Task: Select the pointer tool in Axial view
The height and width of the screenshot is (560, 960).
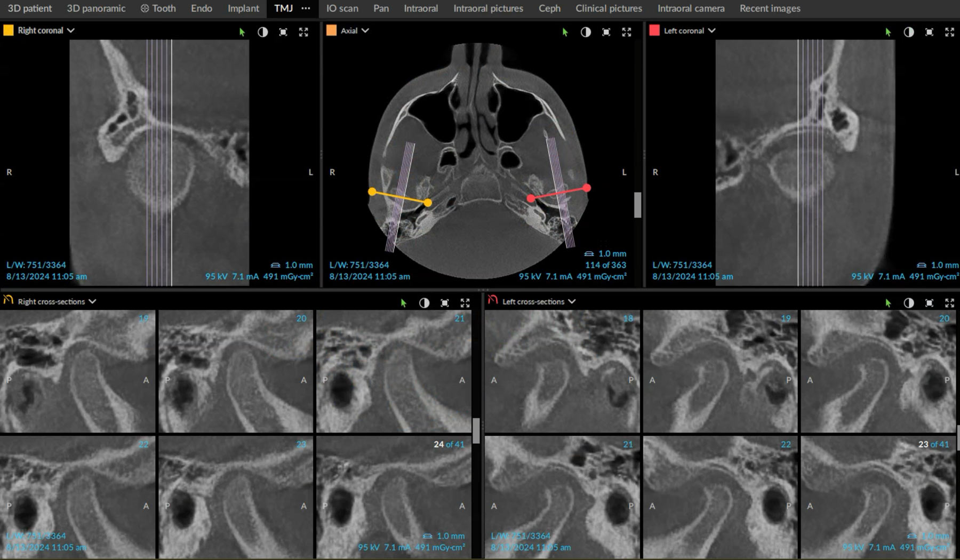Action: pos(564,32)
